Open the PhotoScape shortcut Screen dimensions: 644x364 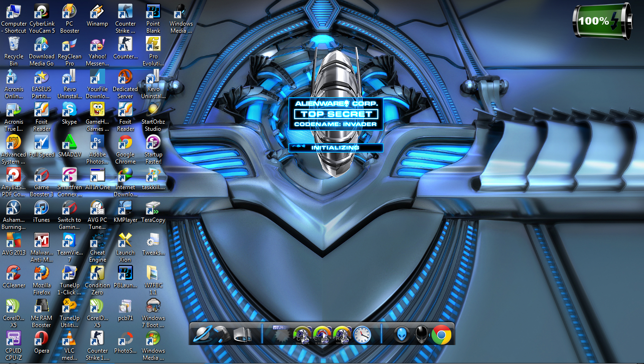(125, 342)
